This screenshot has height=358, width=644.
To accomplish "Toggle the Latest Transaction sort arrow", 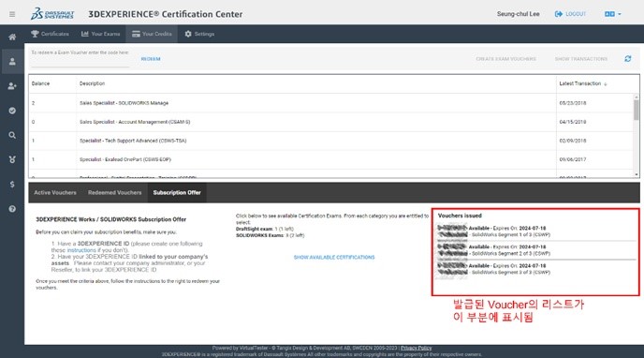I will click(x=605, y=83).
